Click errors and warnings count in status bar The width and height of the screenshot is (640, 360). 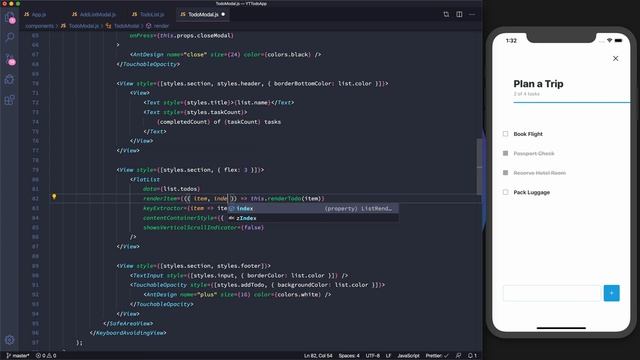[x=46, y=356]
